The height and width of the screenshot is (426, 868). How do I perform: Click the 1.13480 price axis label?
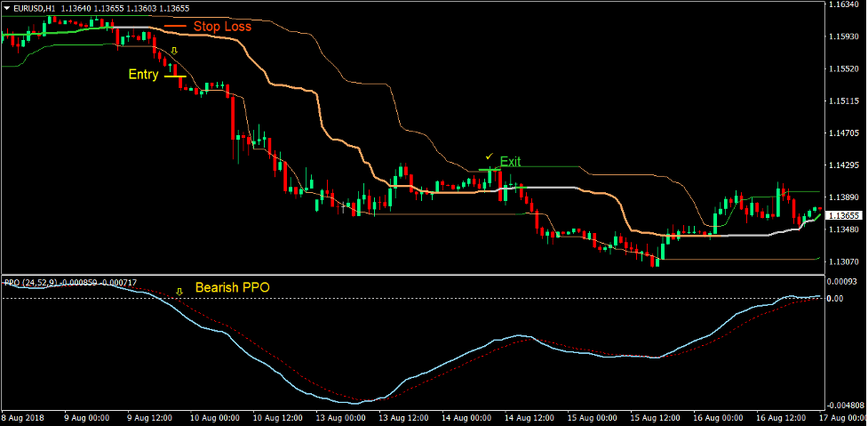click(x=843, y=229)
